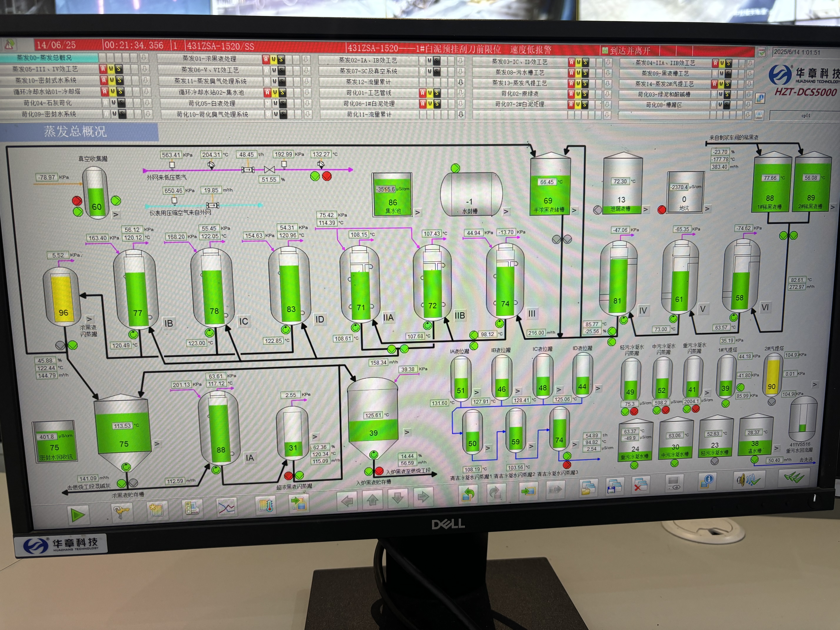Expand the down arrow for 蒸发01-浓黑液处理
The width and height of the screenshot is (840, 630).
306,60
